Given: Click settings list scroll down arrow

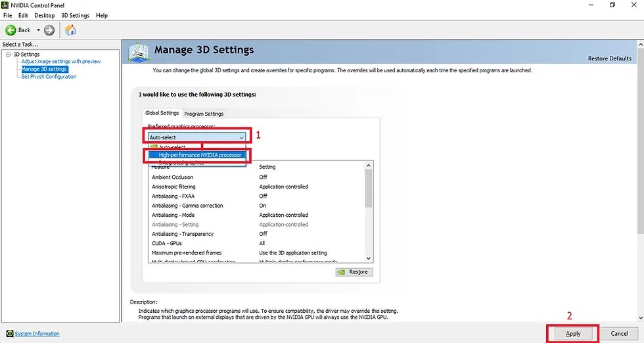Looking at the screenshot, I should (369, 258).
